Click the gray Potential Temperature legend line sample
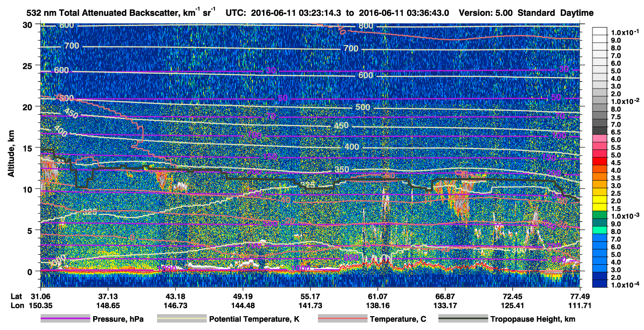 181,319
